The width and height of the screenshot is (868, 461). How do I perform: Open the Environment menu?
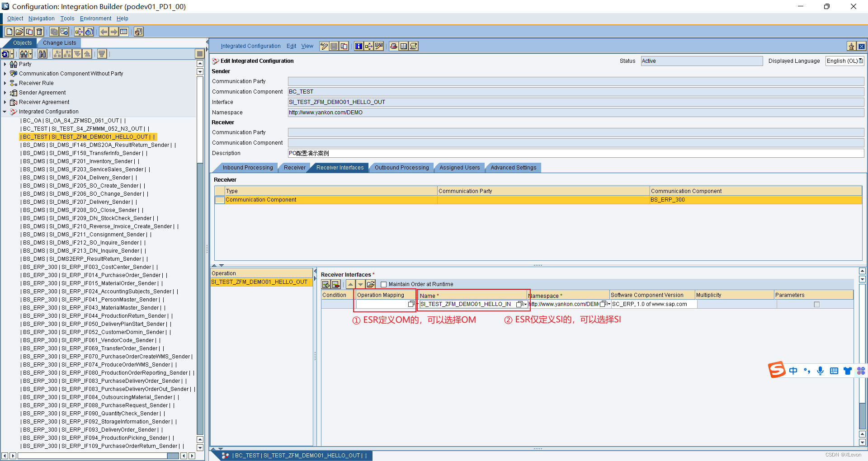(x=95, y=19)
